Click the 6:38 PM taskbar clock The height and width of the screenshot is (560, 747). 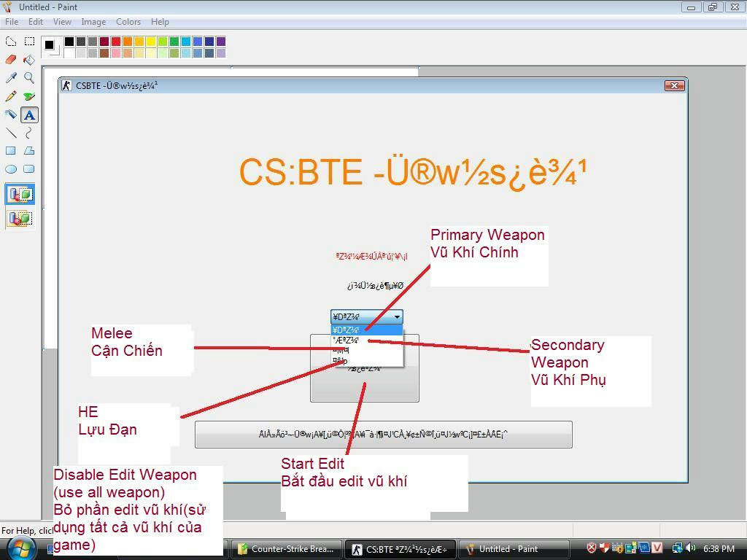tap(719, 548)
